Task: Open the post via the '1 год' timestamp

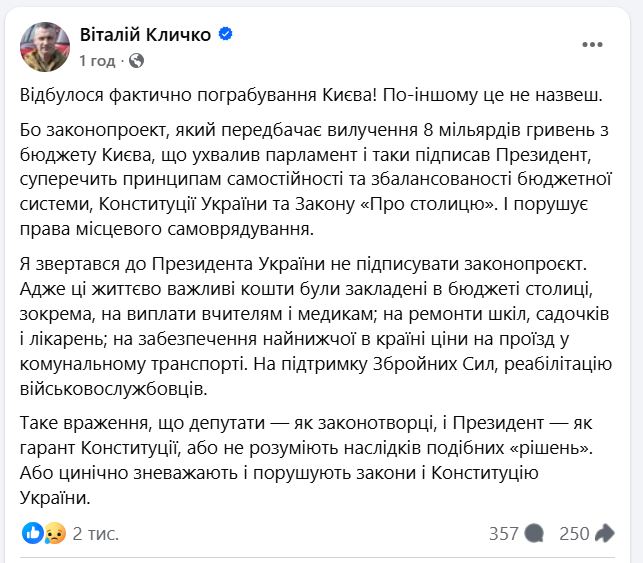Action: coord(97,60)
